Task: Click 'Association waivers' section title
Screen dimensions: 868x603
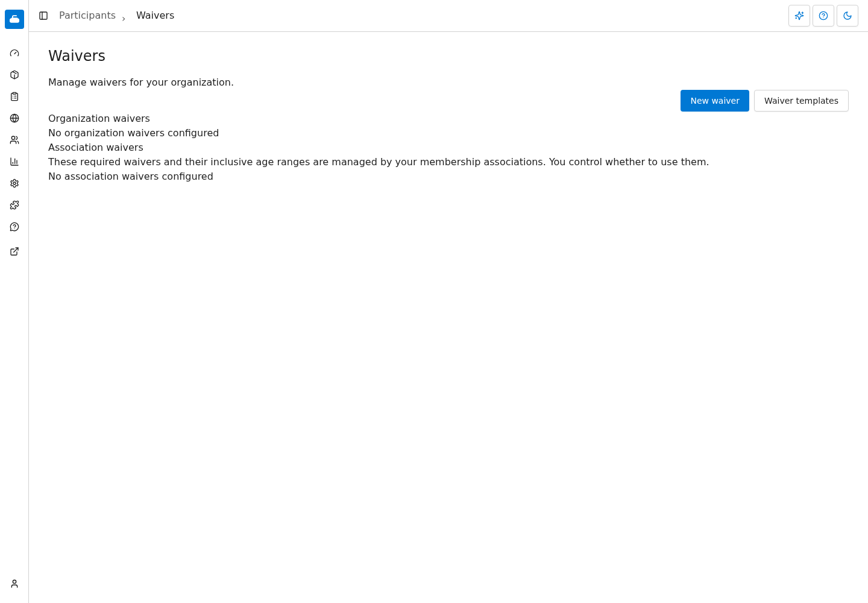Action: click(96, 148)
